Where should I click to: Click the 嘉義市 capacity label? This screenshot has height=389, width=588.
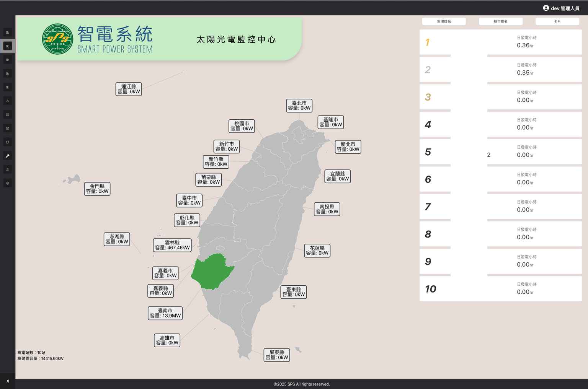(165, 273)
